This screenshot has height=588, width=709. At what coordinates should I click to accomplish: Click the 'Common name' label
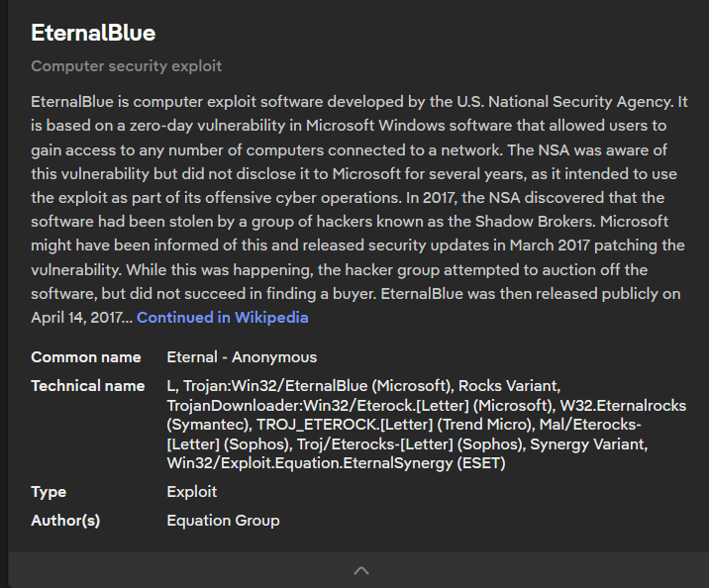[x=86, y=357]
